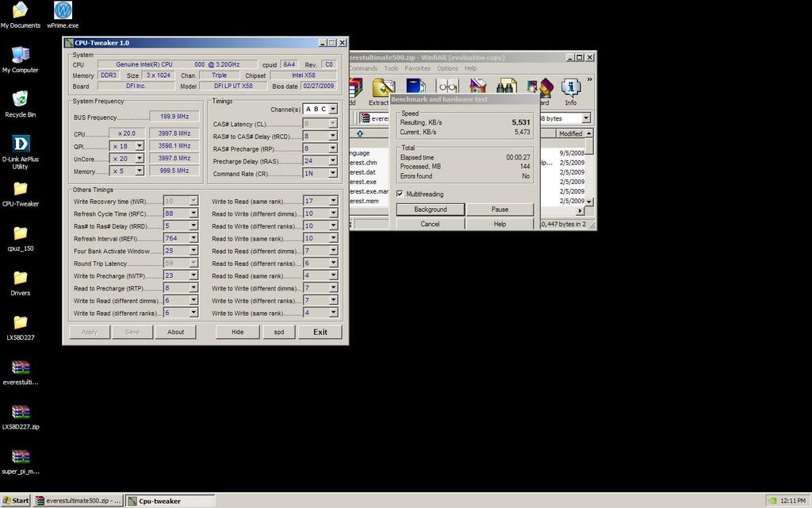Open RAS# Precharge (tRP) dropdown
Screen dimensions: 812x508
[333, 148]
